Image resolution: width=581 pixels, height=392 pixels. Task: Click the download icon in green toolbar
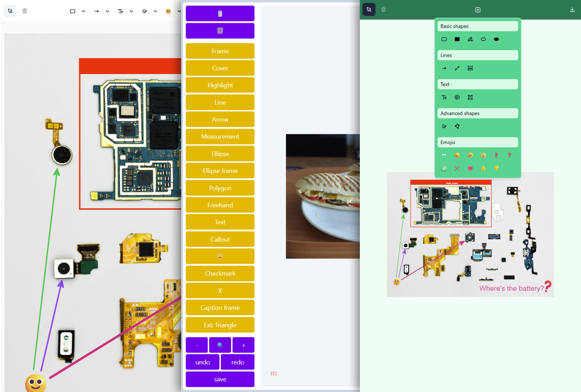572,10
